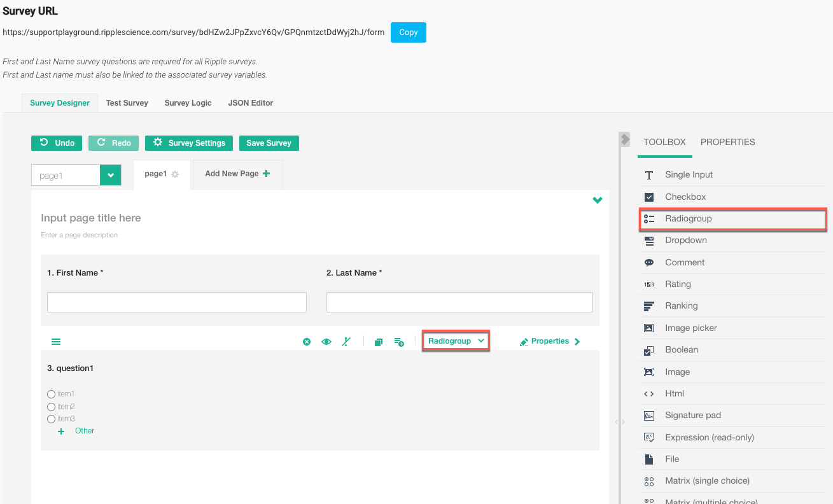The image size is (833, 504).
Task: Switch to the Test Survey tab
Action: tap(127, 103)
